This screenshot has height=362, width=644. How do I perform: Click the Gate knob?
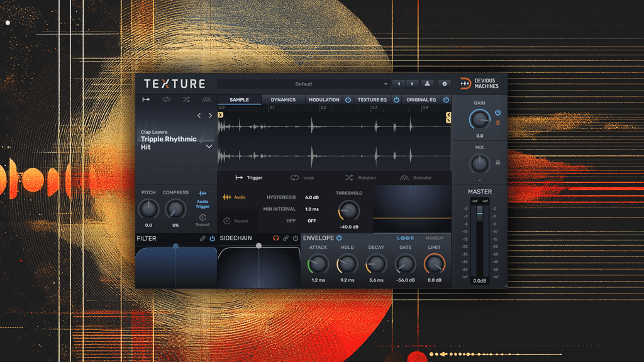pyautogui.click(x=406, y=265)
